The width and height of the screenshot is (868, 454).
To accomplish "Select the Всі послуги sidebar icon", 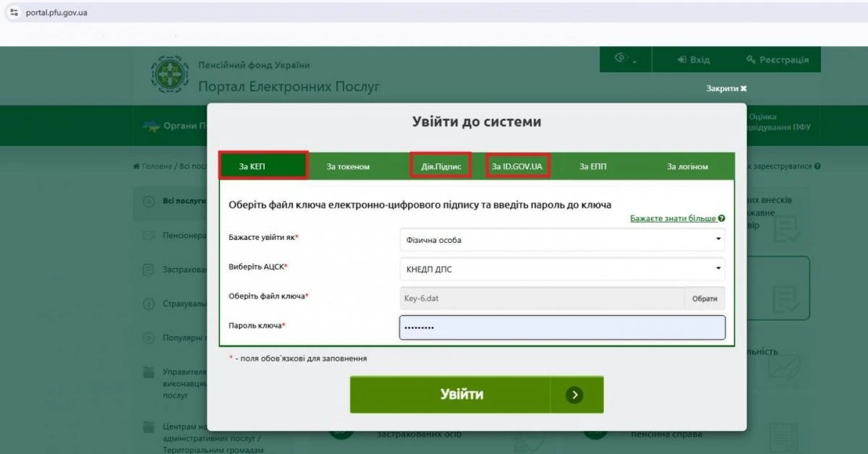I will (x=150, y=201).
